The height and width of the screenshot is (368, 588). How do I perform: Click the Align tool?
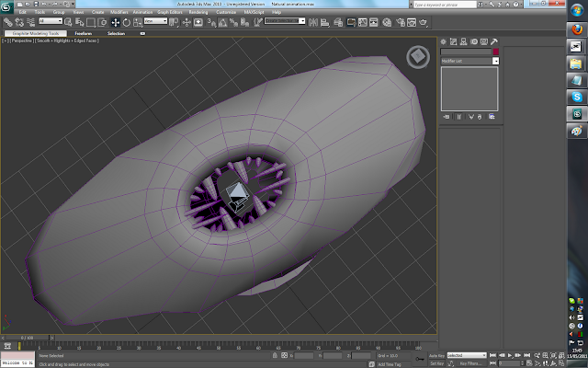tap(324, 22)
